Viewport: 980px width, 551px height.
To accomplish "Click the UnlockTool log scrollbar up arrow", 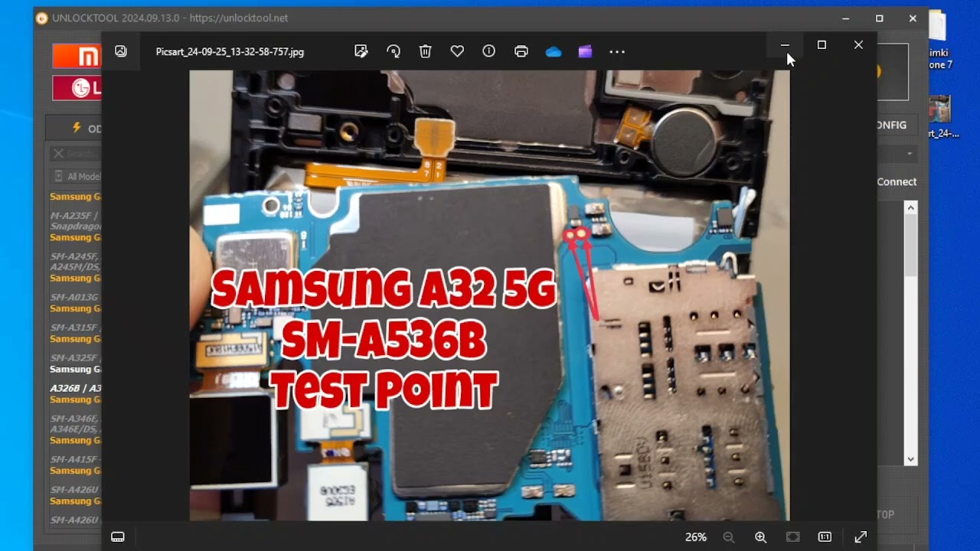I will (x=910, y=207).
